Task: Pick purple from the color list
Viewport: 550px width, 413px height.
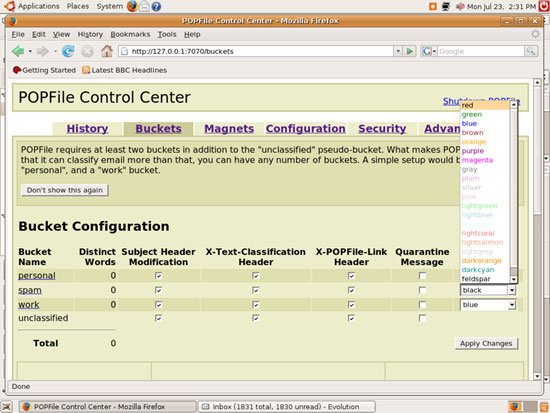Action: (x=485, y=151)
